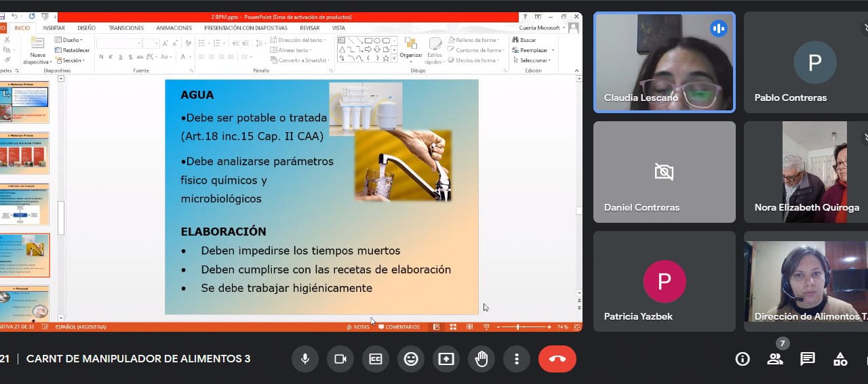
Task: Click the present screen icon
Action: click(446, 359)
